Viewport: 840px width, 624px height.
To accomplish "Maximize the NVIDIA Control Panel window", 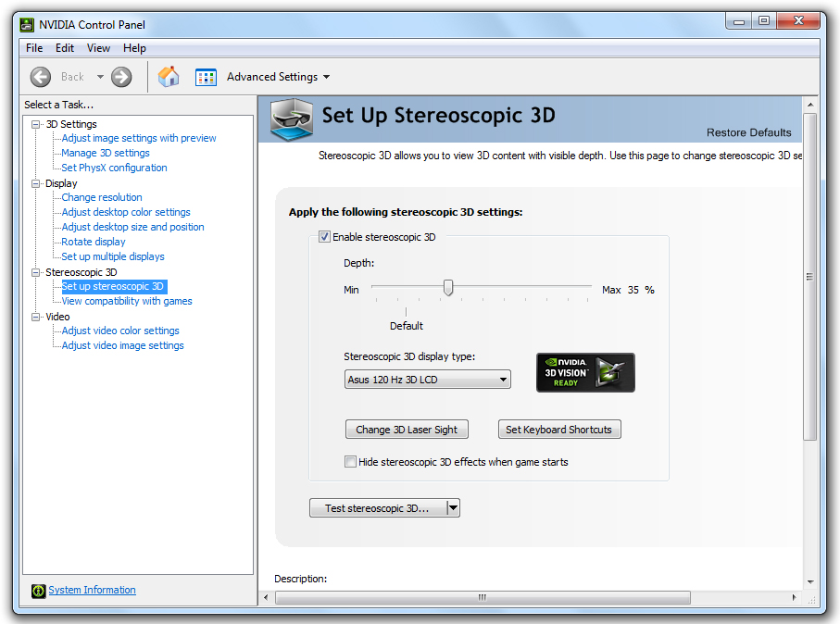I will pos(764,21).
